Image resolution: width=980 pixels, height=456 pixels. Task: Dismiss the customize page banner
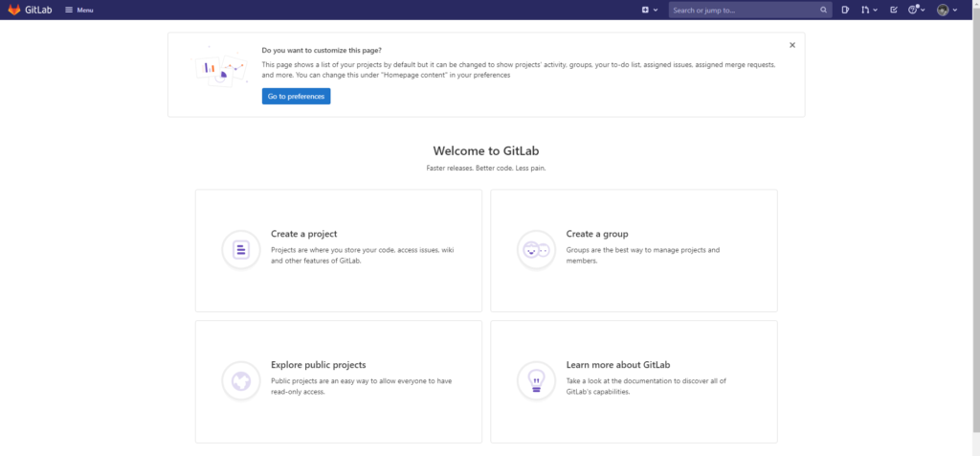point(792,44)
